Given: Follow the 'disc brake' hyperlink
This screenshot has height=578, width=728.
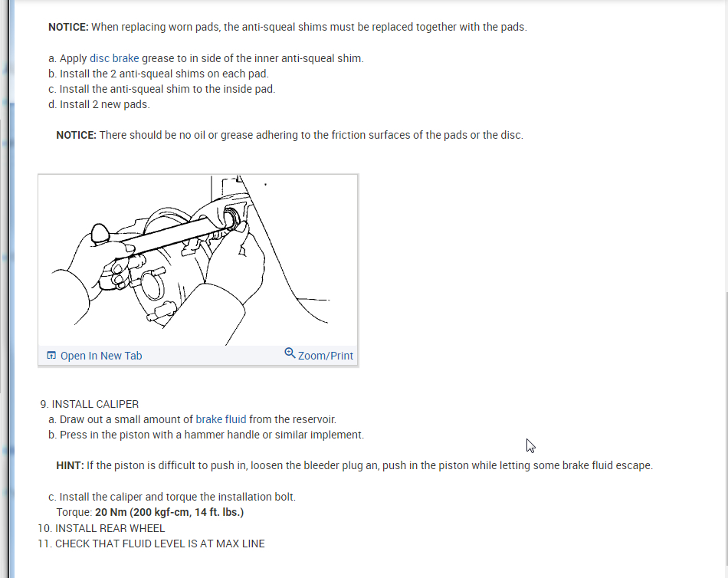Looking at the screenshot, I should coord(114,58).
